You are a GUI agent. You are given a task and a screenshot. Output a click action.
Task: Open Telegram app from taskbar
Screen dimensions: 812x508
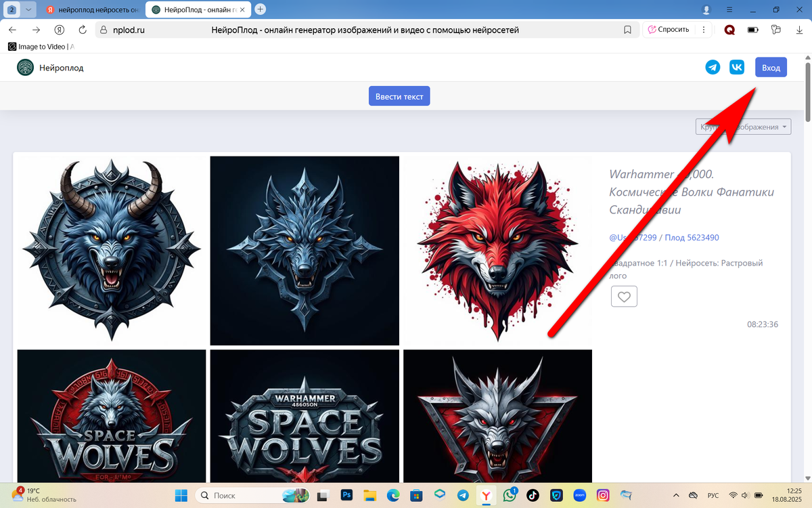[x=462, y=495]
